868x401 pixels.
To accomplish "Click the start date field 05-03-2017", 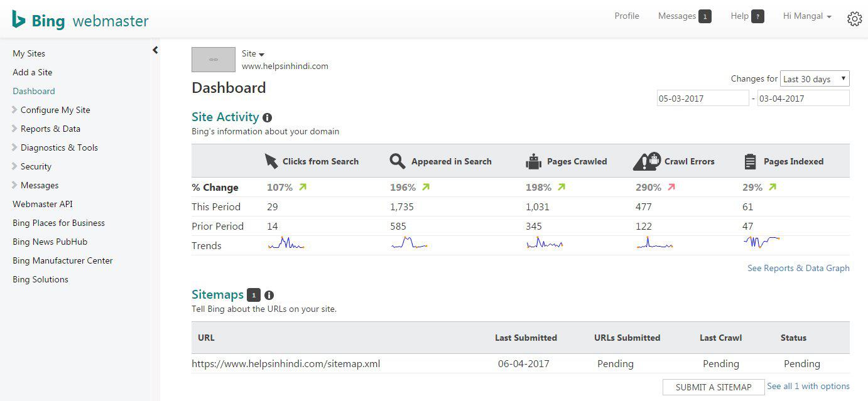I will click(x=703, y=98).
